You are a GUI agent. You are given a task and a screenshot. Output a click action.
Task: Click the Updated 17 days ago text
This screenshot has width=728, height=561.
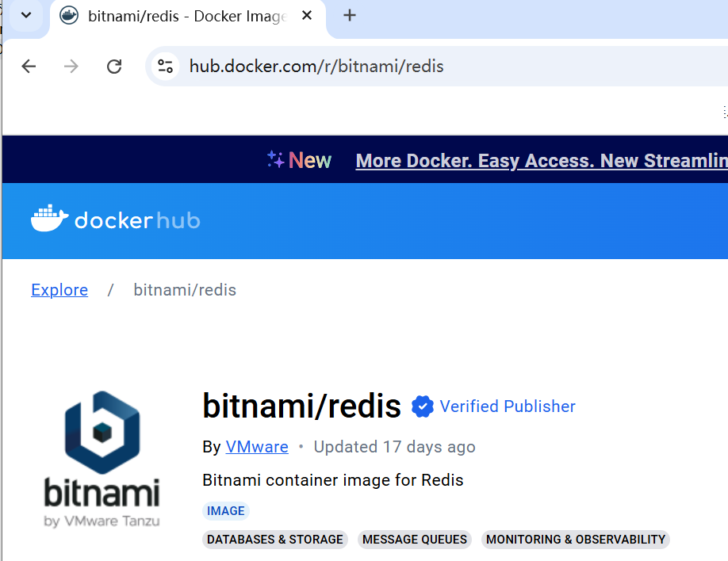click(x=395, y=447)
